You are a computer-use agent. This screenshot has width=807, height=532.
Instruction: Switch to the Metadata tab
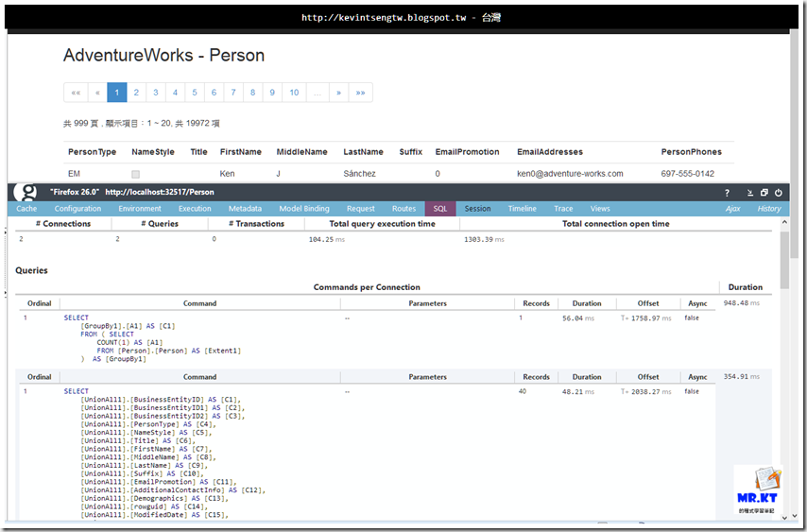245,209
